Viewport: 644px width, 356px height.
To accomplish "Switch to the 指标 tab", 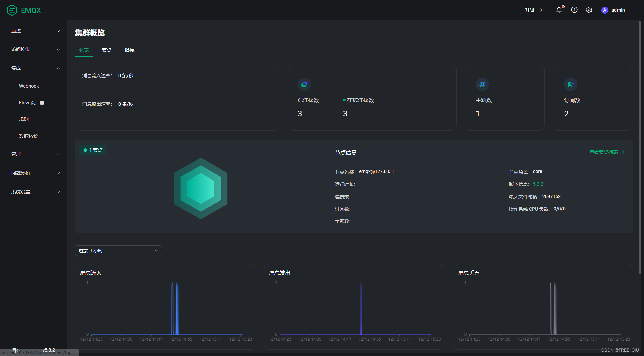I will pos(129,50).
